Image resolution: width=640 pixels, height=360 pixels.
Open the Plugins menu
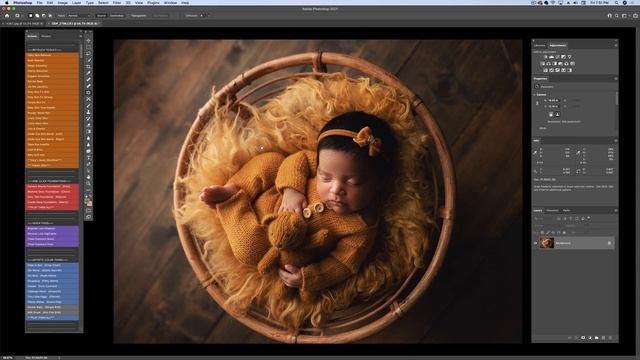(153, 2)
